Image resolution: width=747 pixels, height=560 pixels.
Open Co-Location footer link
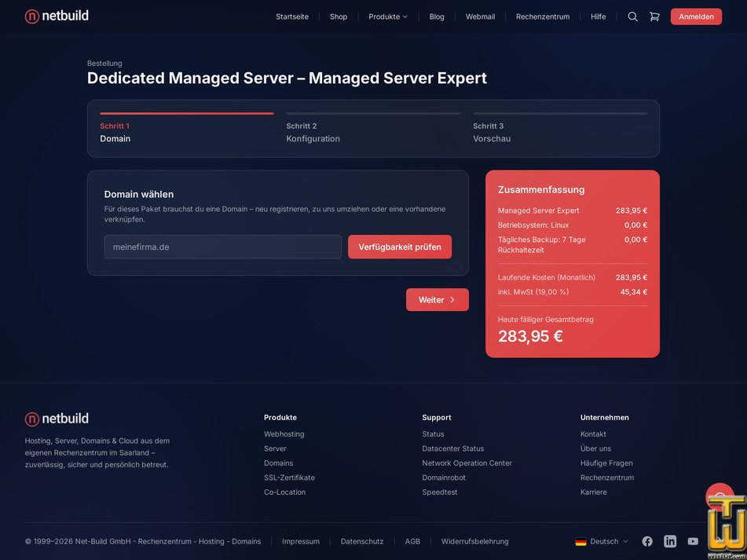284,492
